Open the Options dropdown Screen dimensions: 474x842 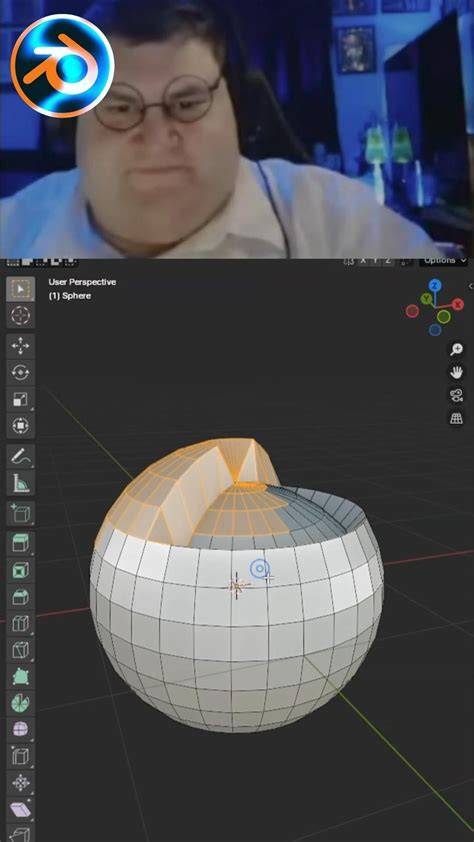tap(443, 260)
